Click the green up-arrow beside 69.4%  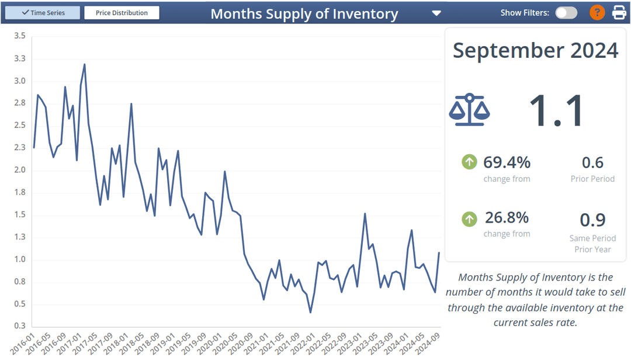(469, 162)
